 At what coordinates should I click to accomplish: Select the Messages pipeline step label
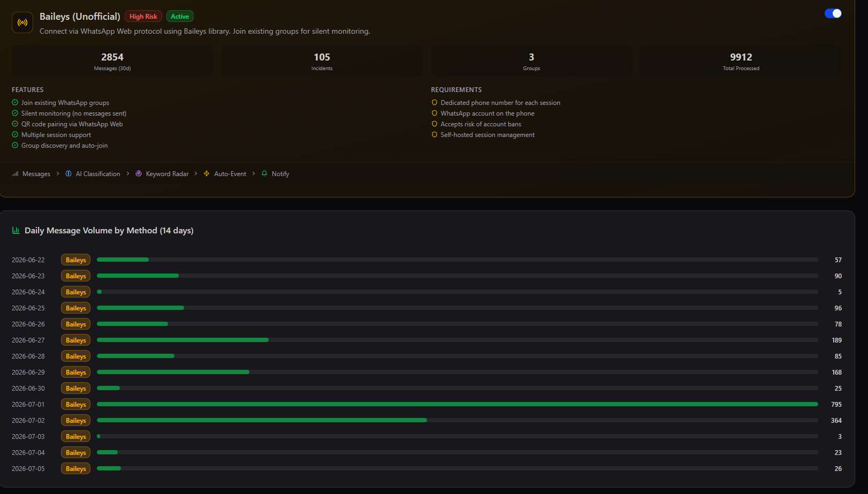tap(36, 174)
